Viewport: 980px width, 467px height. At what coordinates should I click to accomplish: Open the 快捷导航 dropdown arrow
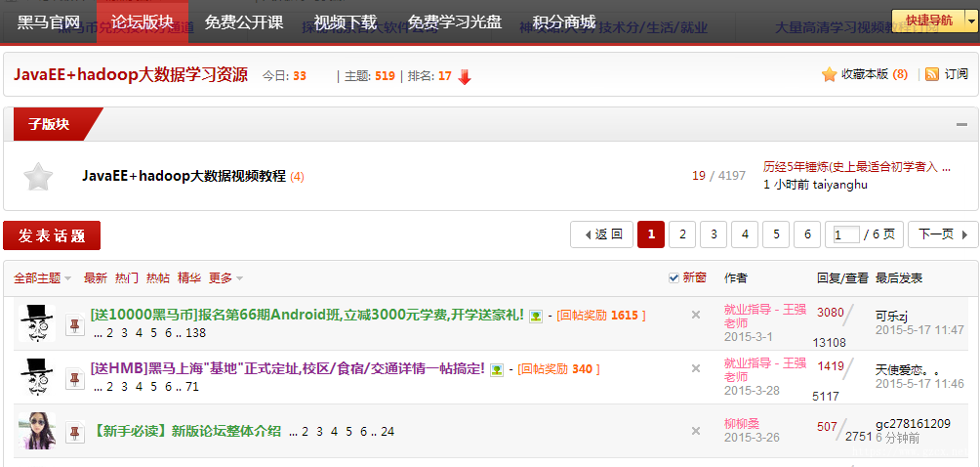pyautogui.click(x=970, y=20)
